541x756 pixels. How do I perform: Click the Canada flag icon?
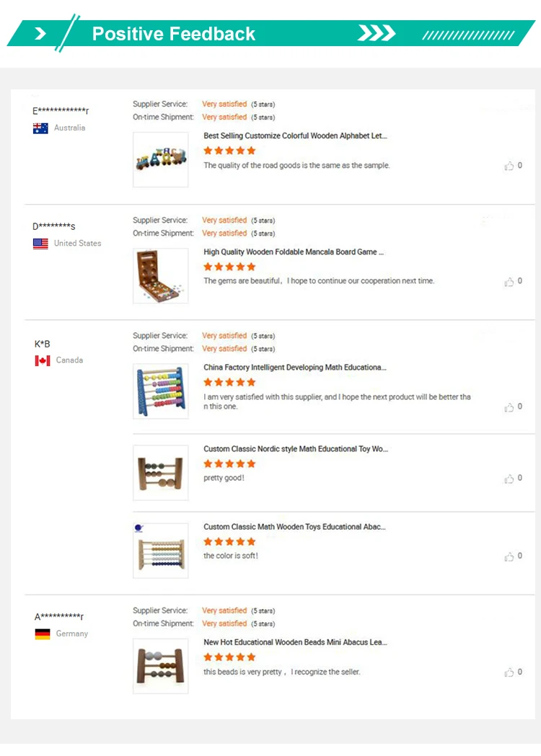click(43, 360)
